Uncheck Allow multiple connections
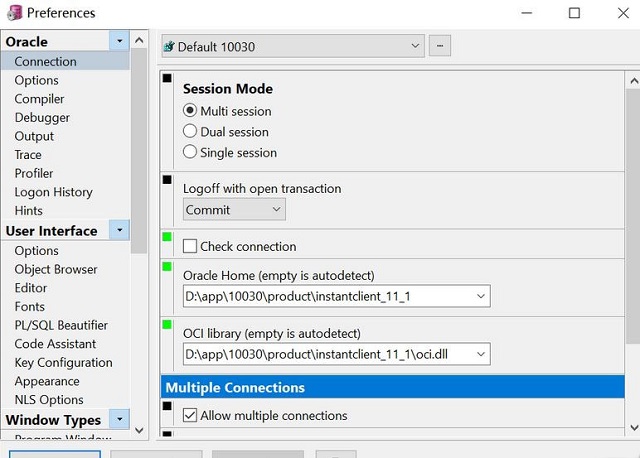 190,415
